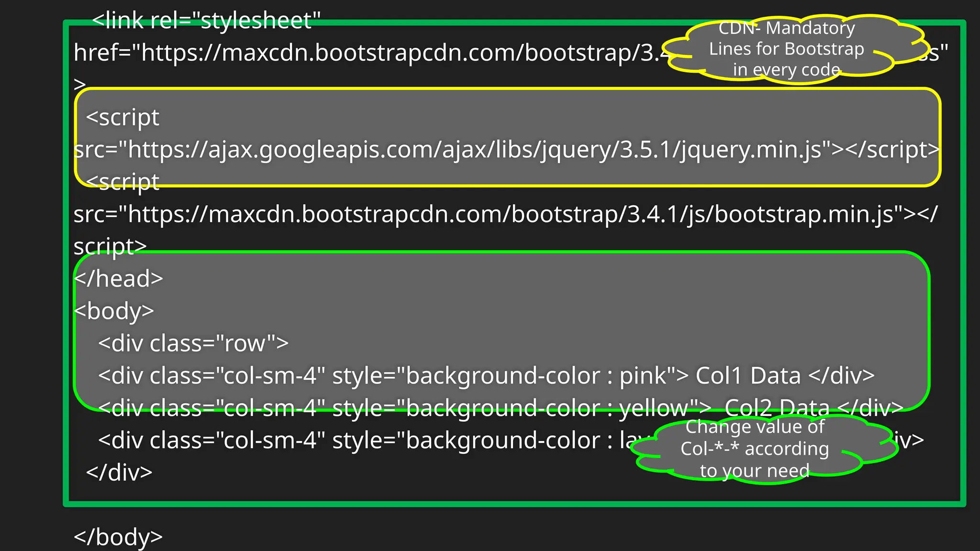980x551 pixels.
Task: Select the closing </head> tag
Action: click(118, 279)
